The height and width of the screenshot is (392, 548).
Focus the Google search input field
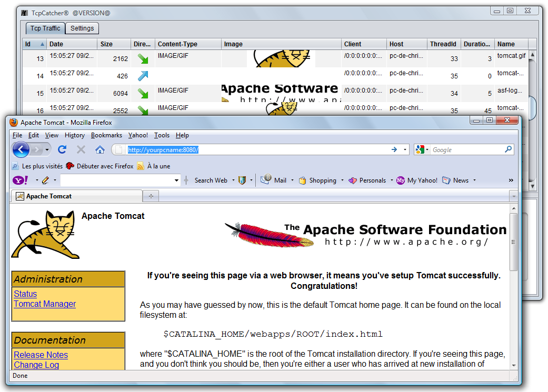point(467,150)
